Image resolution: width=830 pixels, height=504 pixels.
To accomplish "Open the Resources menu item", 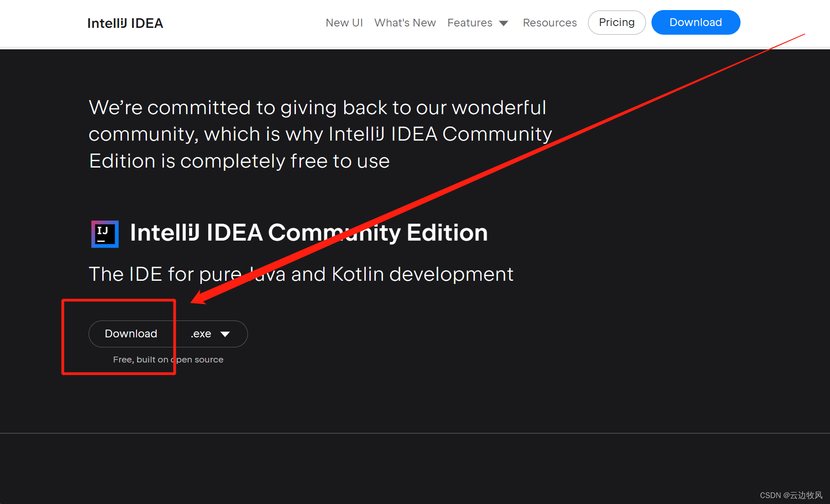I will pyautogui.click(x=550, y=23).
